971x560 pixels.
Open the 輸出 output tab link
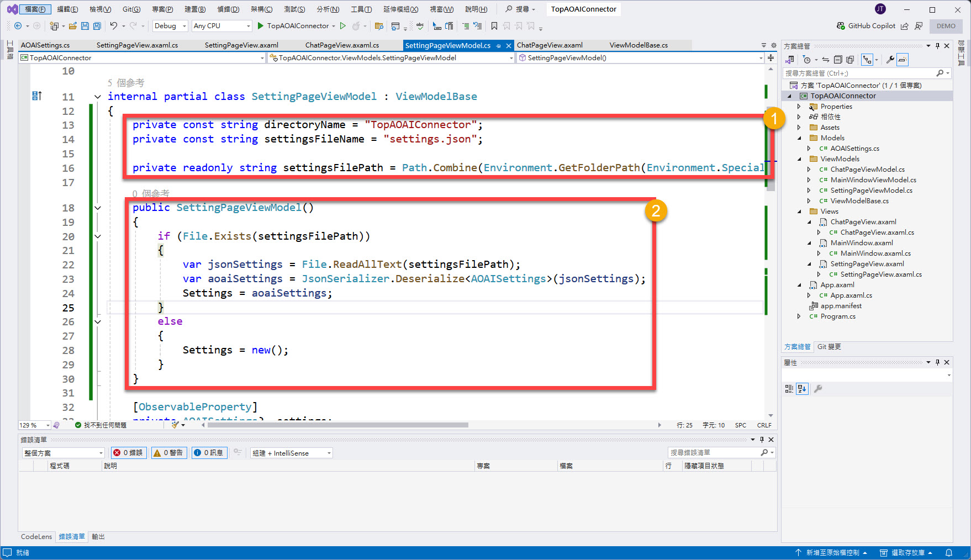point(98,537)
